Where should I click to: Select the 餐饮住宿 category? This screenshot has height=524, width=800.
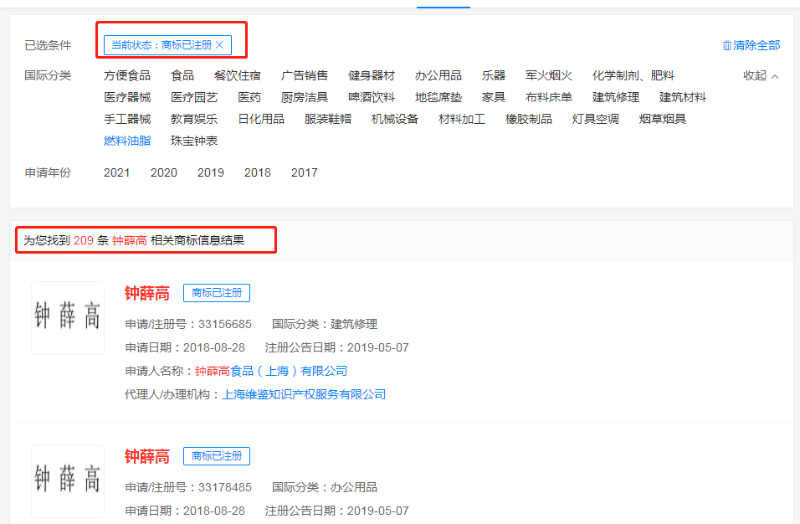237,76
